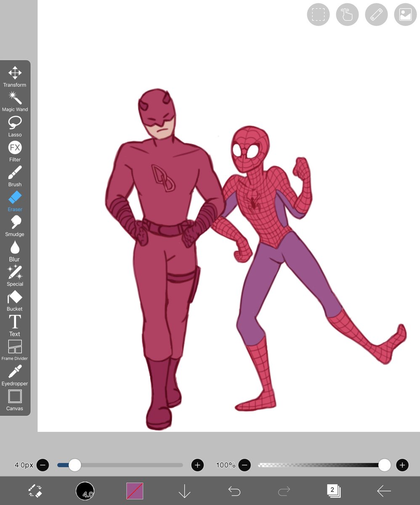Activate the Eyedropper tool

(15, 375)
